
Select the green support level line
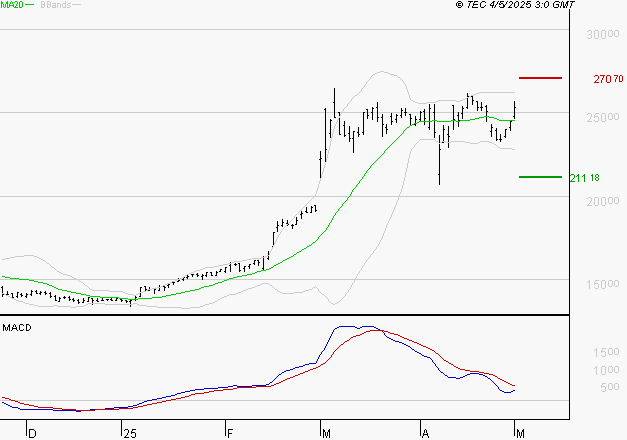(540, 176)
